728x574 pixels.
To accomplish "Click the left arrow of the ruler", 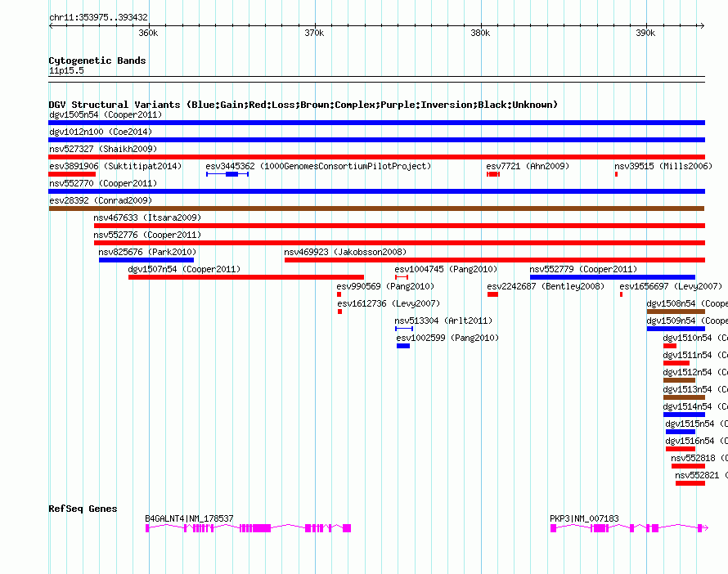I will (51, 25).
